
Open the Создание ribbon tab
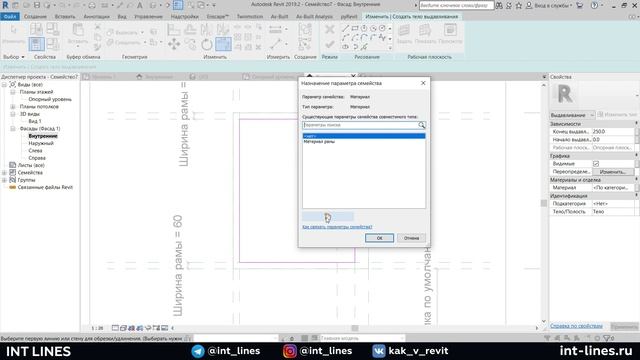pyautogui.click(x=36, y=16)
